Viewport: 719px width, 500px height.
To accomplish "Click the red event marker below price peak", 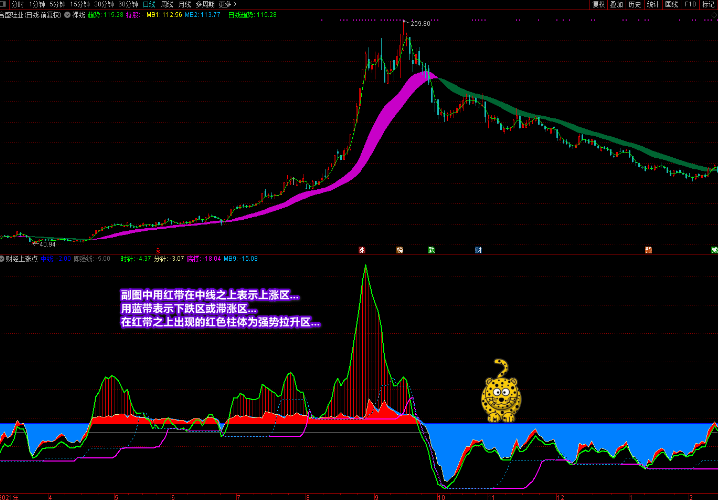I will [399, 249].
